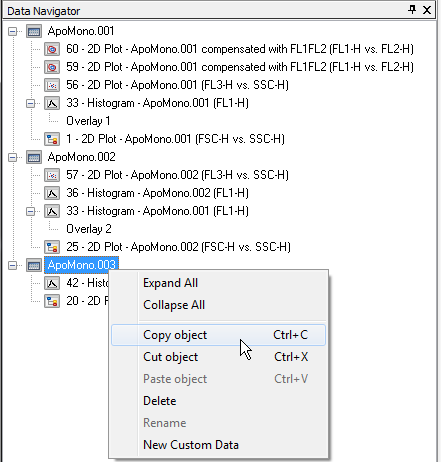Viewport: 441px width, 462px height.
Task: Click the histogram icon beside 33 under ApoMono.001
Action: [52, 104]
